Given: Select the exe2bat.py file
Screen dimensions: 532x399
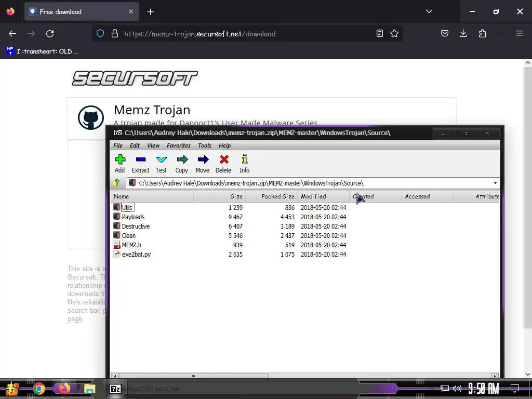Looking at the screenshot, I should 137,255.
